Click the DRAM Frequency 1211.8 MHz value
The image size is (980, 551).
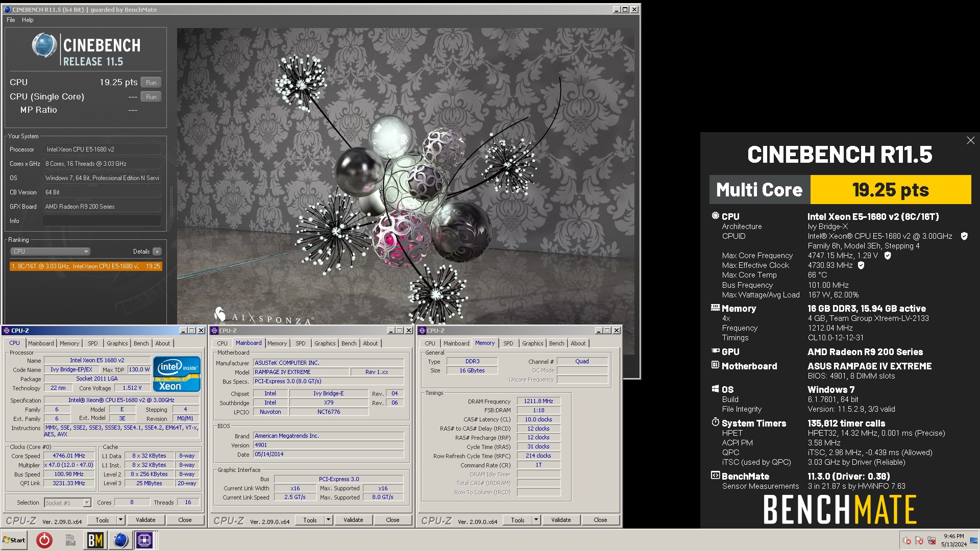(538, 402)
